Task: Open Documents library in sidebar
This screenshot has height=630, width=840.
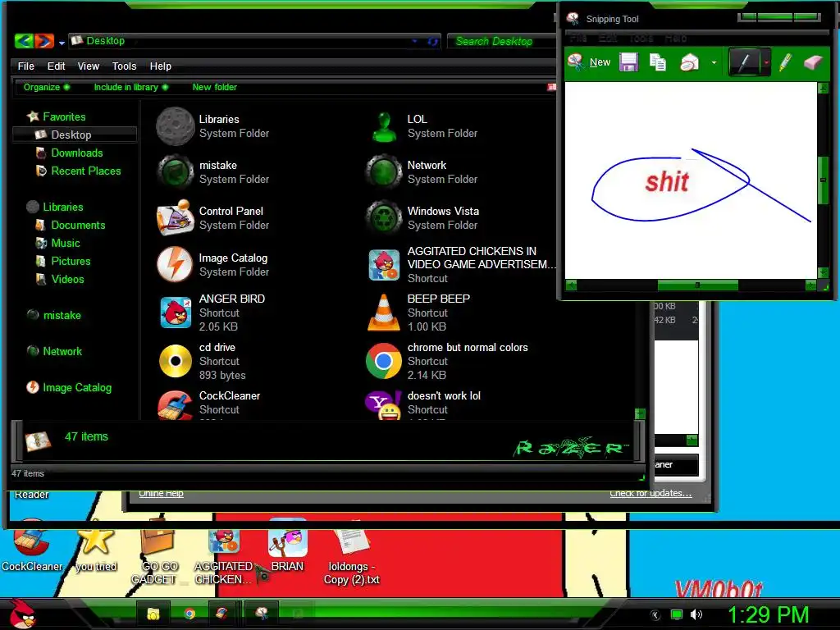Action: tap(71, 225)
